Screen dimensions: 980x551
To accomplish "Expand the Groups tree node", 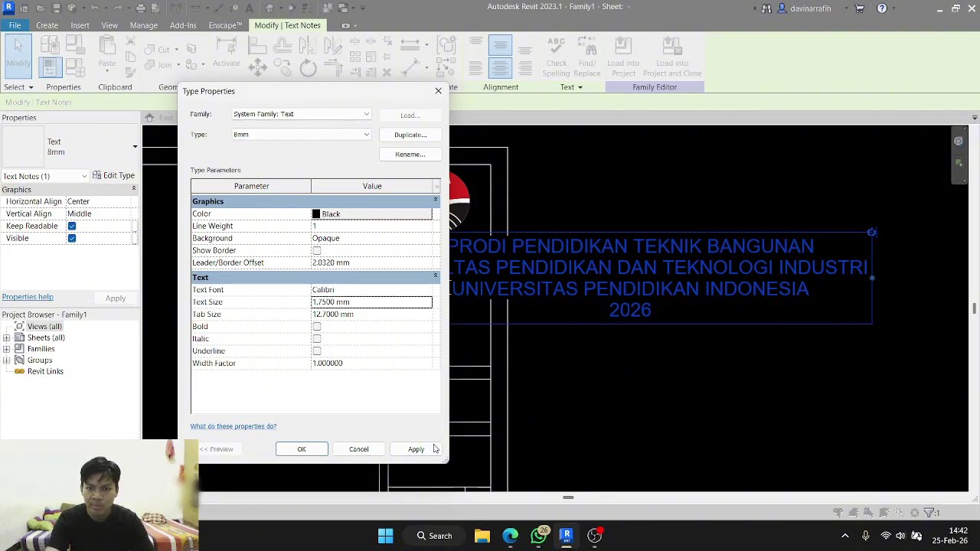I will point(7,360).
